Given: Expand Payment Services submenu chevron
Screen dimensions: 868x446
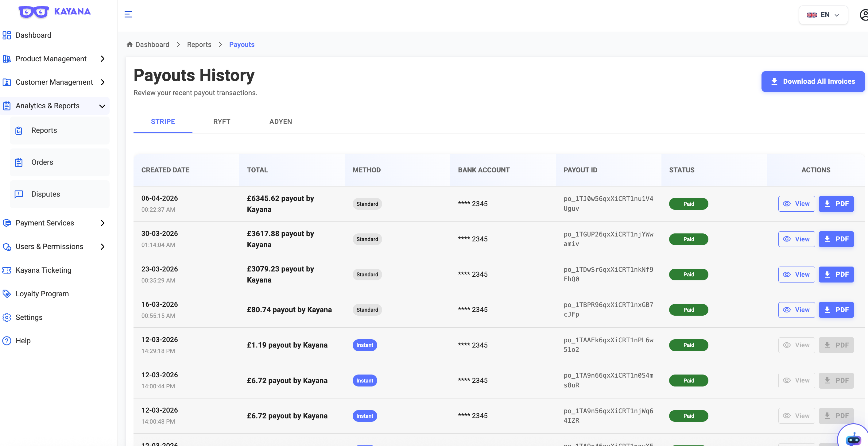Looking at the screenshot, I should [103, 223].
